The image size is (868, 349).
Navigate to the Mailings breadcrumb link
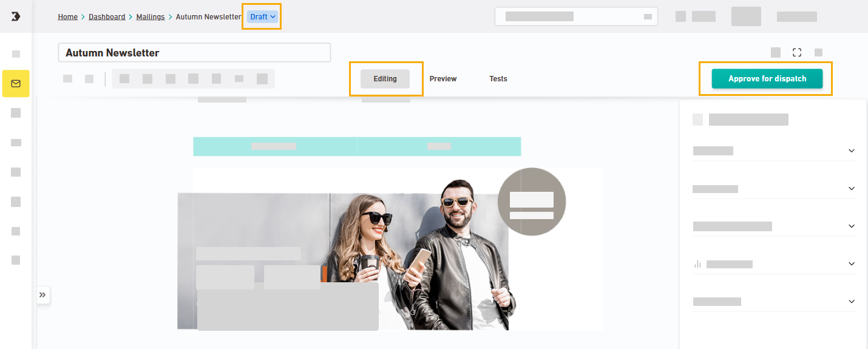(x=151, y=17)
